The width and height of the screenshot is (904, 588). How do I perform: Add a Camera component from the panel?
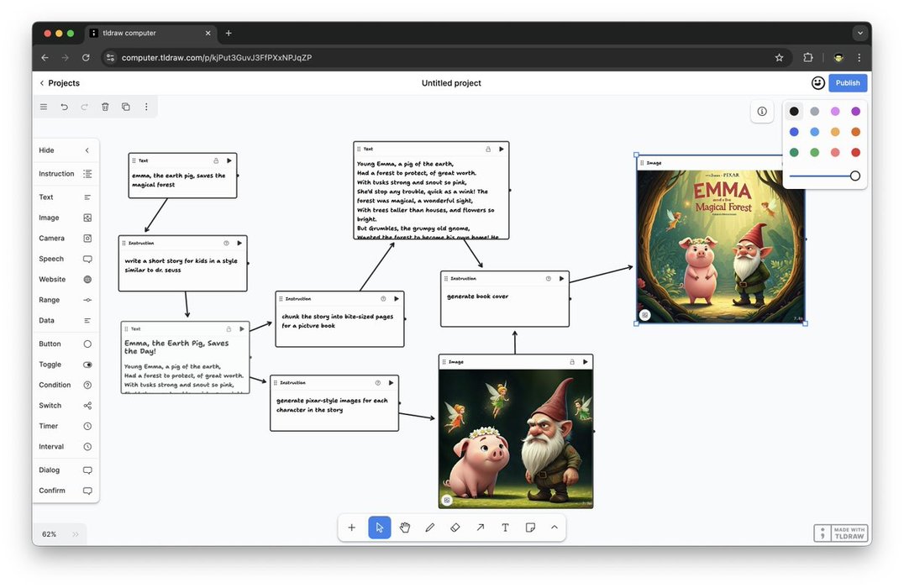(66, 238)
